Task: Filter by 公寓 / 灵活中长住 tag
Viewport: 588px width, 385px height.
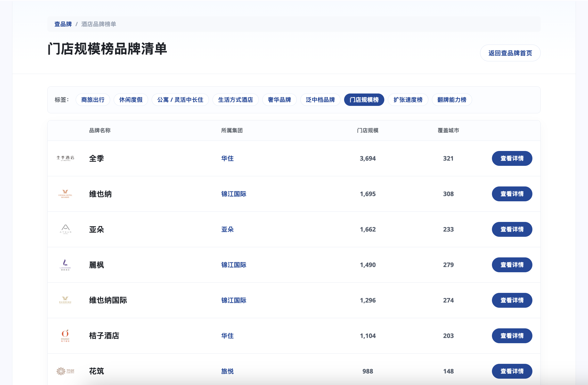Action: [180, 100]
